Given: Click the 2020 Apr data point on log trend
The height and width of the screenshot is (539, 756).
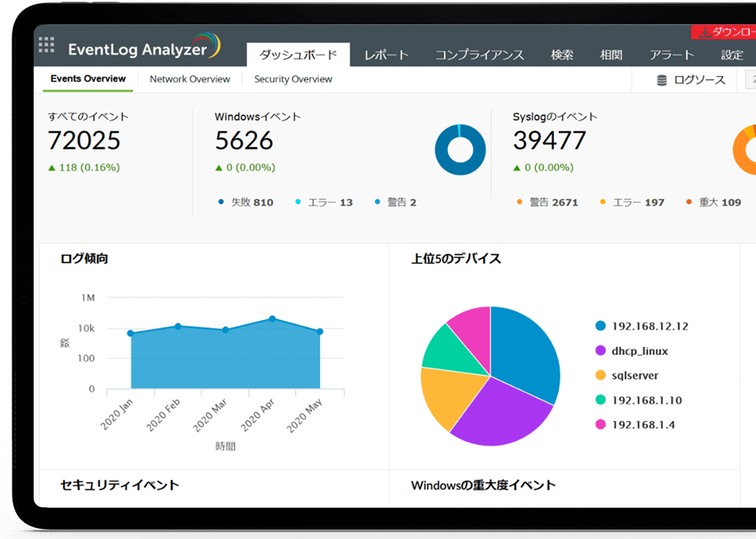Looking at the screenshot, I should (272, 319).
